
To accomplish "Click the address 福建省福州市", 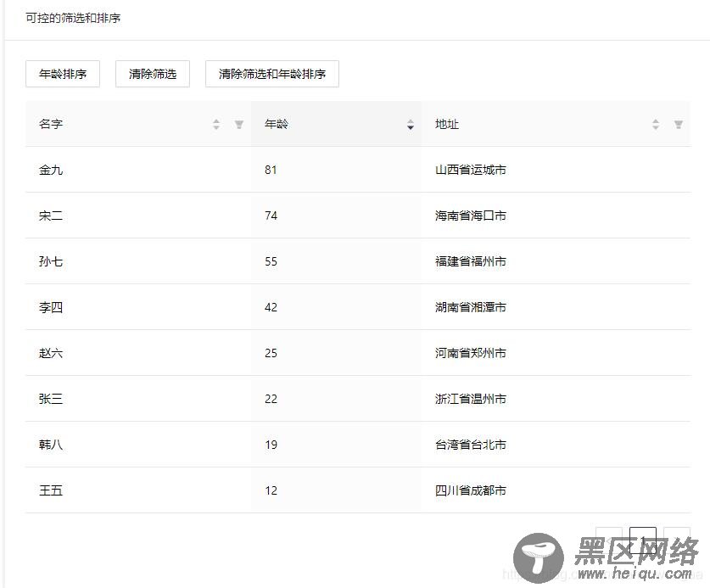I will (471, 261).
